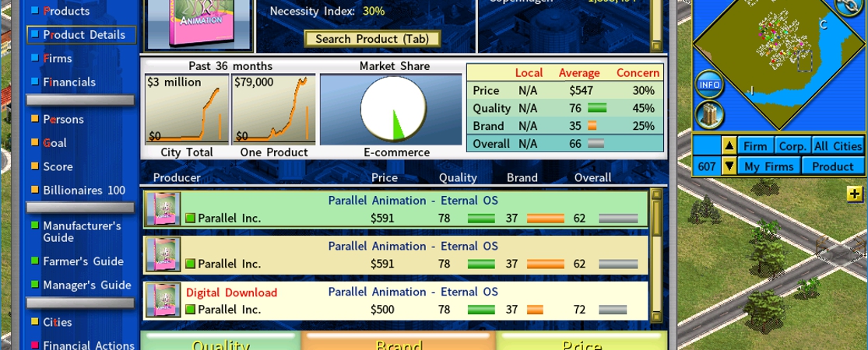
Task: Open the Brand tab at bottom
Action: coord(399,341)
